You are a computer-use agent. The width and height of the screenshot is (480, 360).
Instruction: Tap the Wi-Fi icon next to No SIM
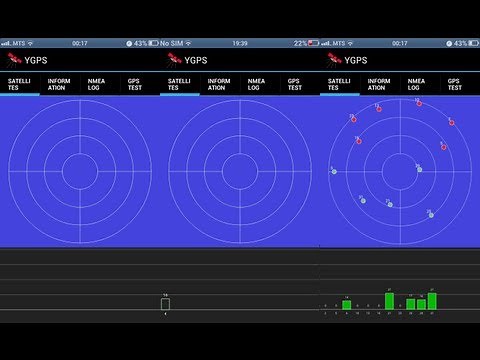(x=189, y=43)
